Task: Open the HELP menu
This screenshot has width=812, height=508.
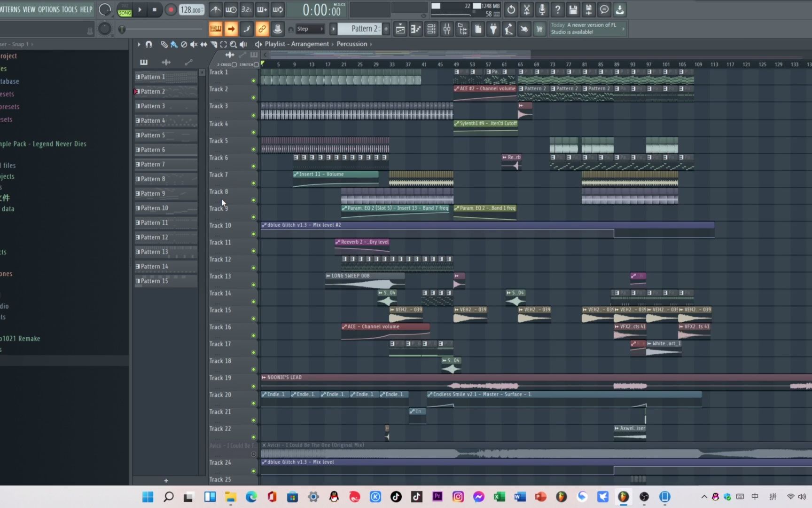Action: point(86,9)
